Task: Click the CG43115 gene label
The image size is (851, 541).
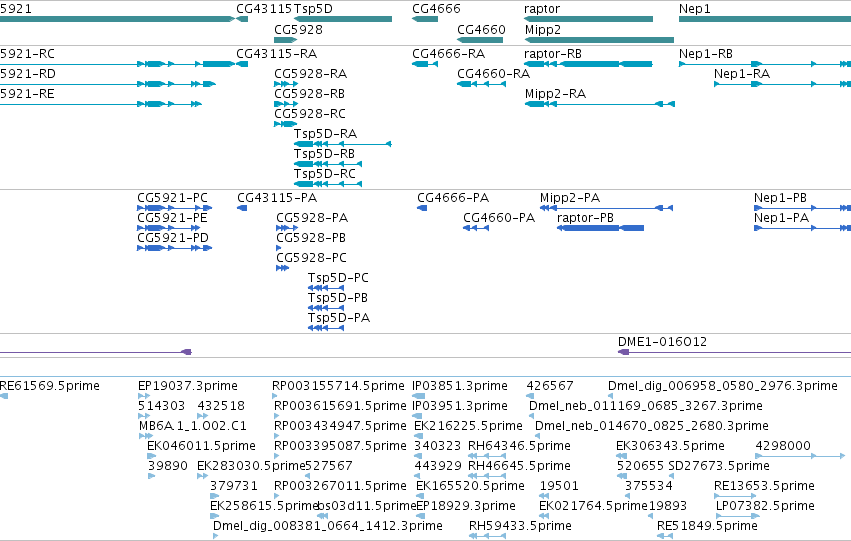Action: pos(264,9)
